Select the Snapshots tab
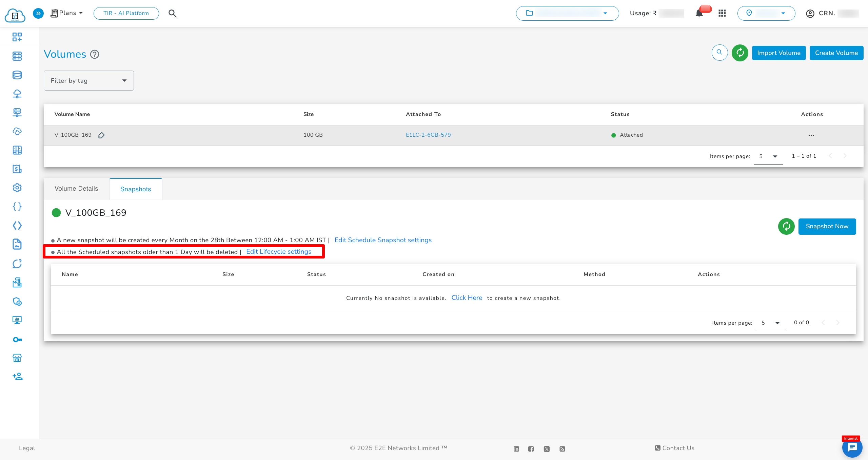The height and width of the screenshot is (460, 868). click(x=136, y=189)
